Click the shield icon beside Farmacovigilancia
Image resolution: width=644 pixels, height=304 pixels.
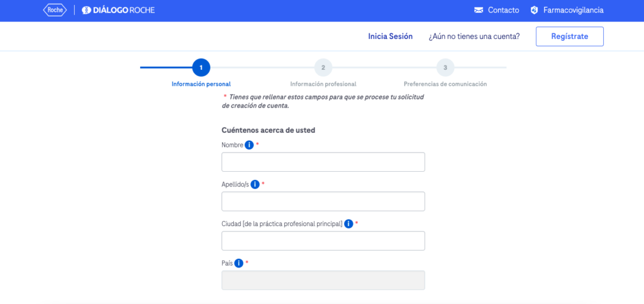535,10
